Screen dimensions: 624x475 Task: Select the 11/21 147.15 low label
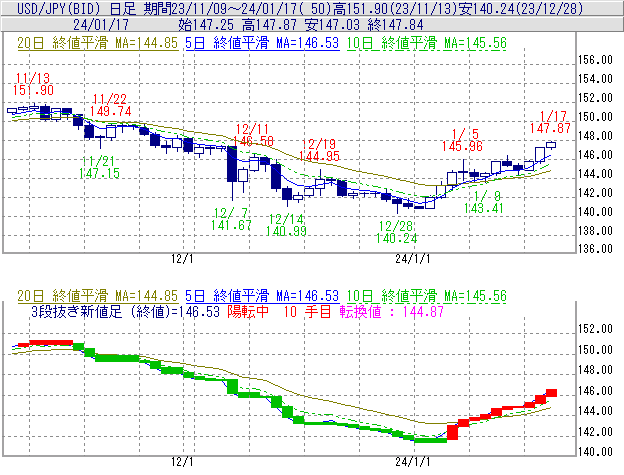(99, 167)
